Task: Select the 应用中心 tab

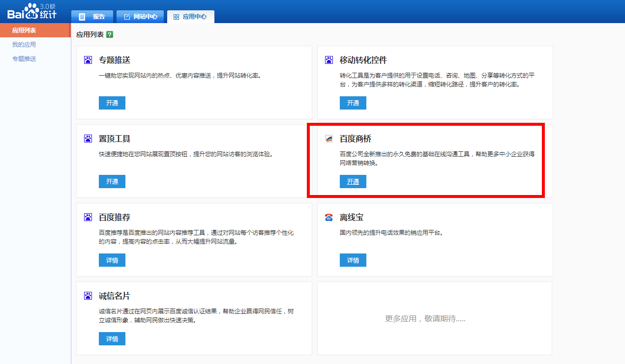Action: 190,16
